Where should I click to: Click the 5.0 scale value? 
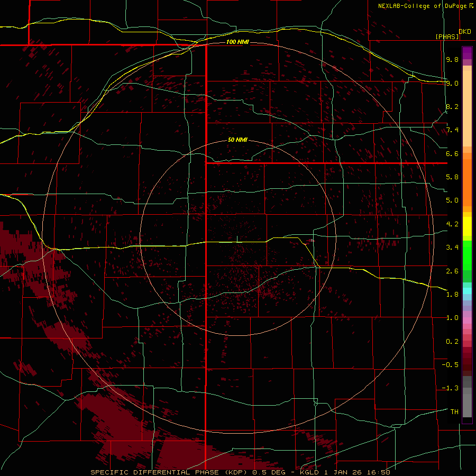pos(452,200)
